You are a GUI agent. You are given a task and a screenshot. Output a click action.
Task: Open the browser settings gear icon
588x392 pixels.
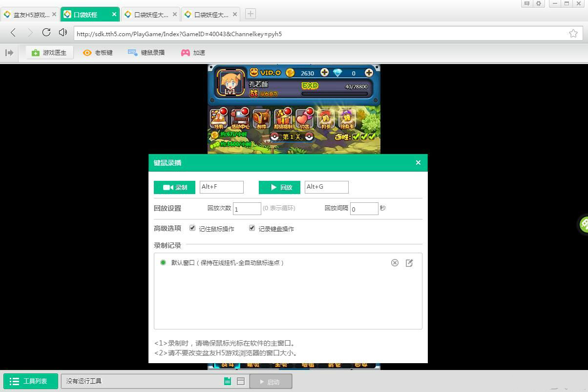(x=539, y=3)
